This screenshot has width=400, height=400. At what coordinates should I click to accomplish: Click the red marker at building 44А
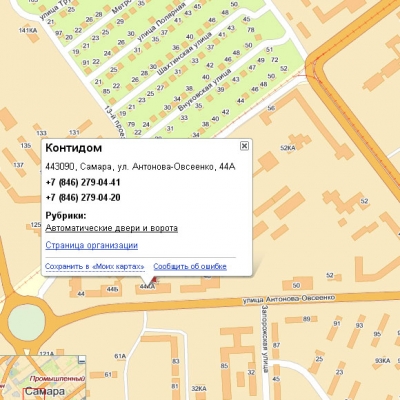[x=155, y=281]
